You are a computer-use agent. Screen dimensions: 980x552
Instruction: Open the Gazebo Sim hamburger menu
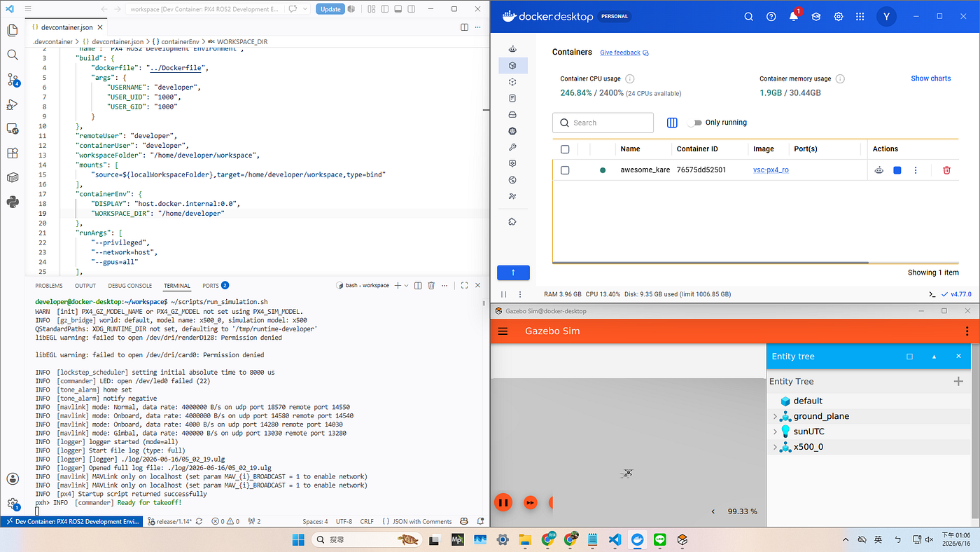[x=503, y=331]
